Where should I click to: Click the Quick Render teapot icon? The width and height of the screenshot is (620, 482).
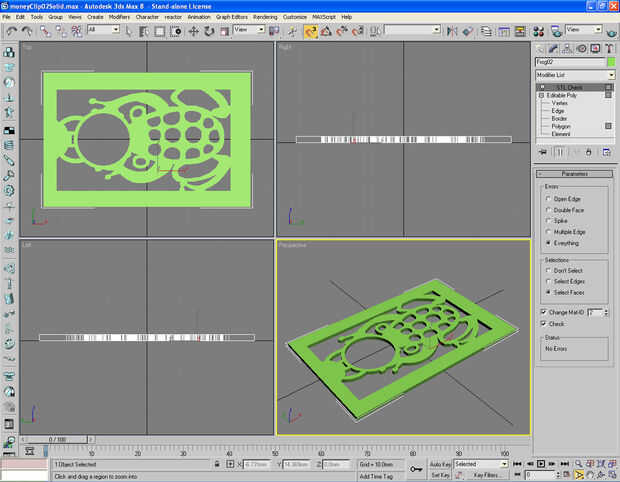[x=612, y=32]
